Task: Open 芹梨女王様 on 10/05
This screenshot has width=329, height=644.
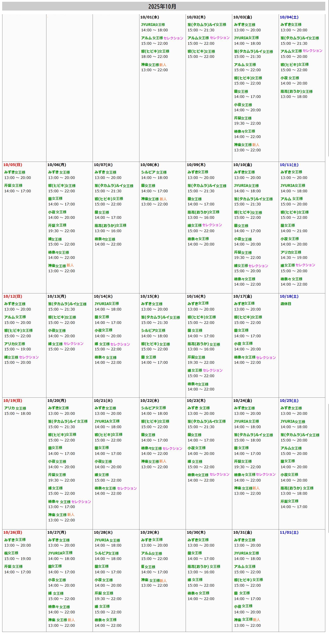Action: (13, 185)
